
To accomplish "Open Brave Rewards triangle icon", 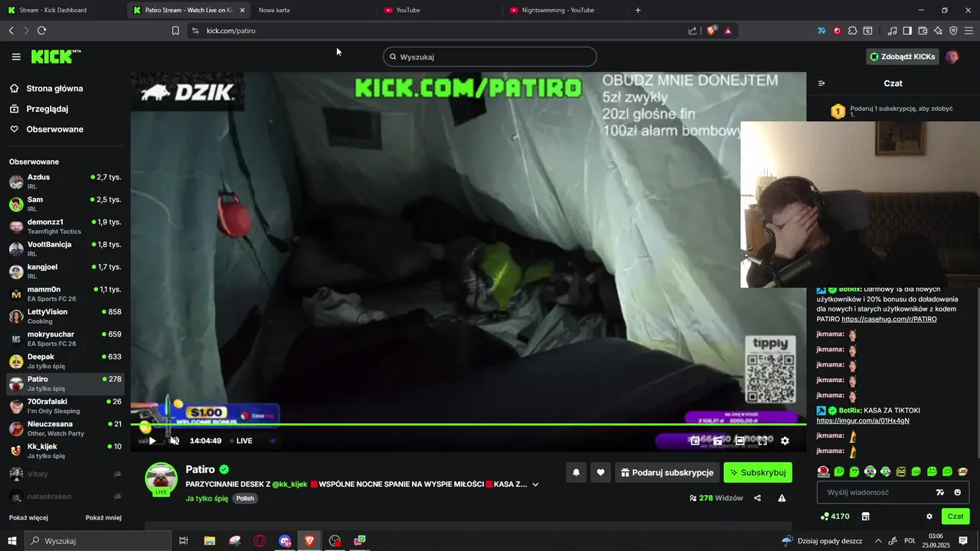I will 727,31.
